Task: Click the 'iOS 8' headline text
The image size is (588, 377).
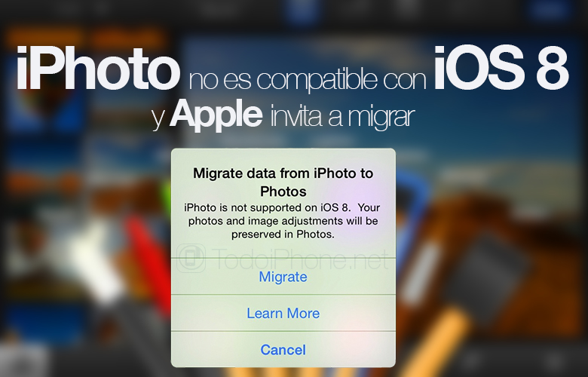Action: click(x=501, y=69)
